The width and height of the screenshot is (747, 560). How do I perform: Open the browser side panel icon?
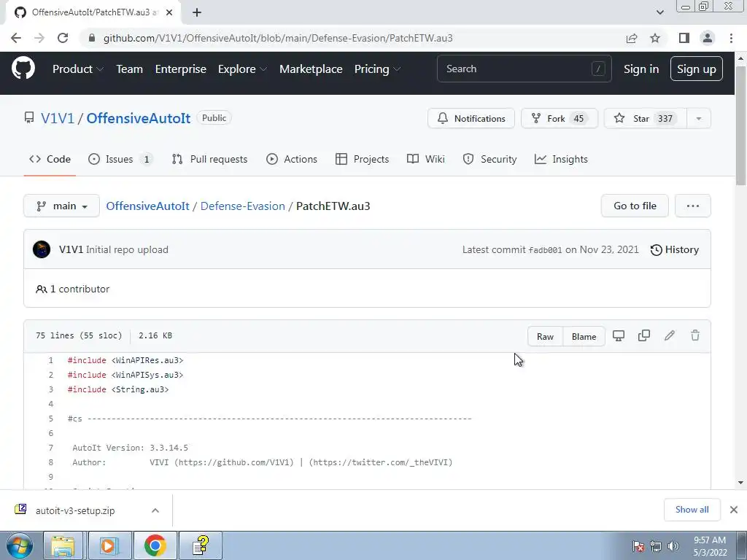point(684,38)
